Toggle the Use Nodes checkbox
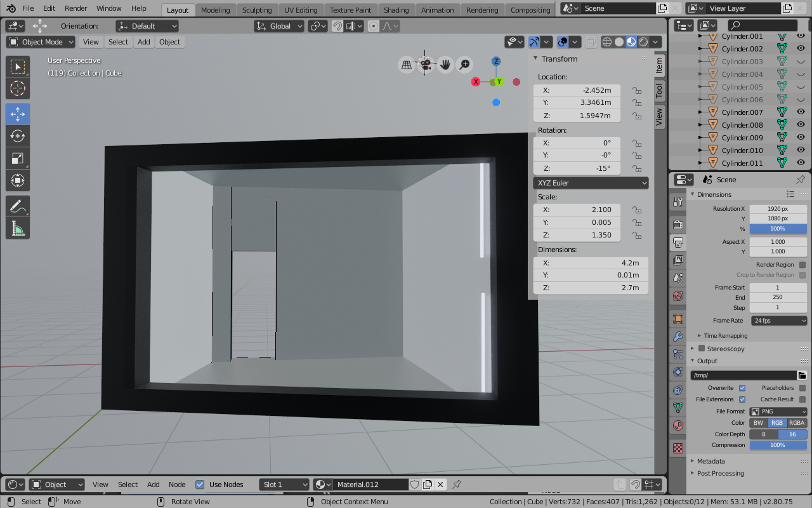 [200, 485]
